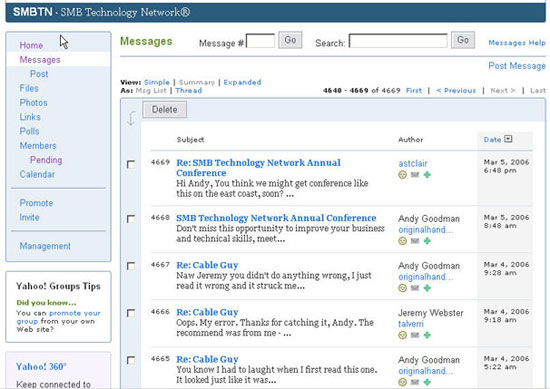
Task: Switch to Simple view
Action: click(156, 82)
